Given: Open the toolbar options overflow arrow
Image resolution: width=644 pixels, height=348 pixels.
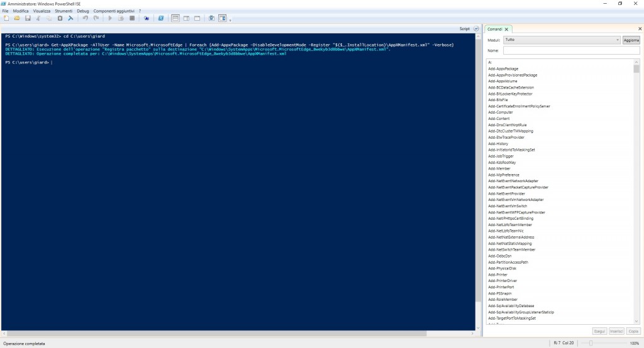Looking at the screenshot, I should [x=230, y=19].
